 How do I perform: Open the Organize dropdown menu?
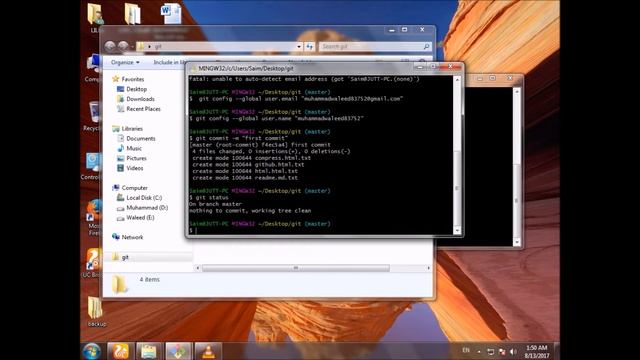pyautogui.click(x=125, y=62)
